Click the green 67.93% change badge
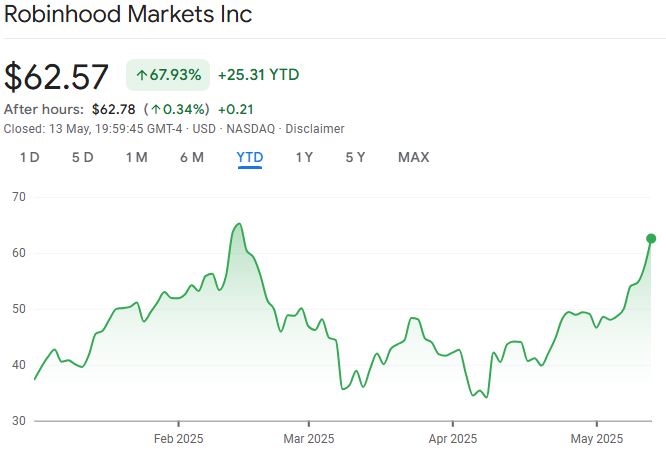Viewport: 666px width, 452px height. 166,75
